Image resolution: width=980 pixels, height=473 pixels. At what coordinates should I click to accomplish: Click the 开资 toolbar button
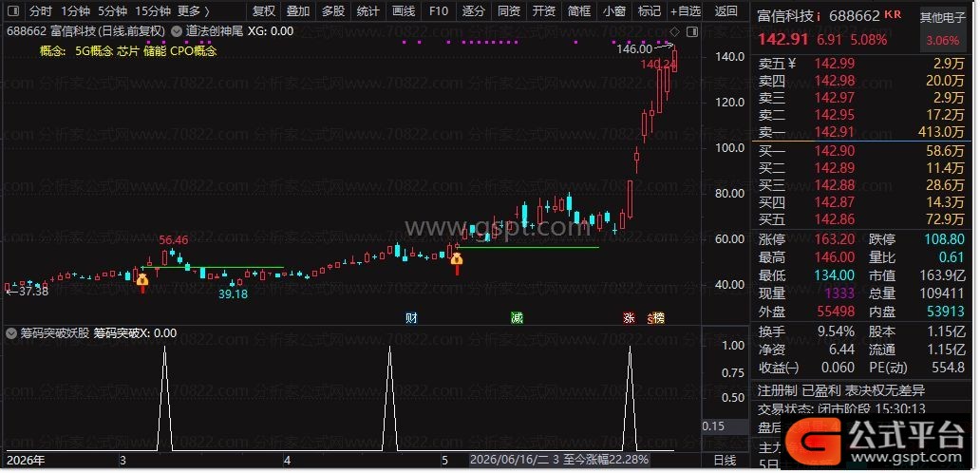pyautogui.click(x=544, y=10)
